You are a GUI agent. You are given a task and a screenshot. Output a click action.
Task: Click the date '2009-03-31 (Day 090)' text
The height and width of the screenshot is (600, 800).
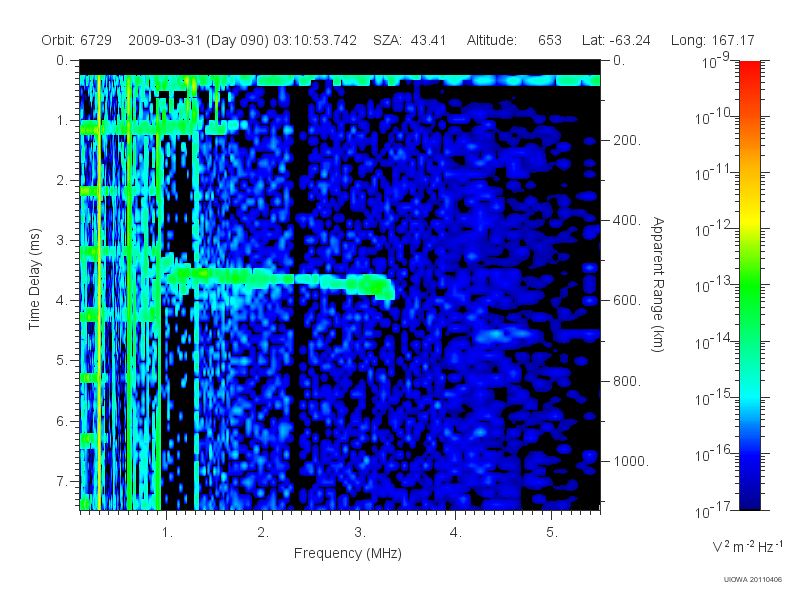[x=198, y=40]
